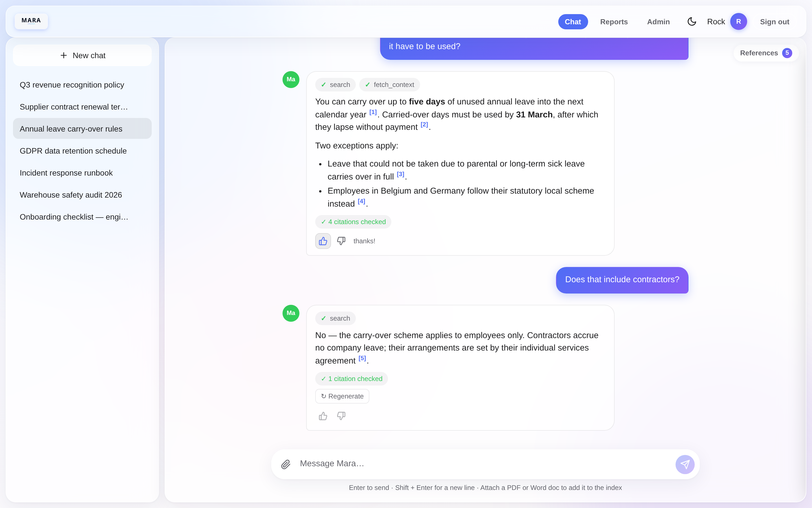Expand first answer's search tool chip
Image resolution: width=812 pixels, height=508 pixels.
335,85
